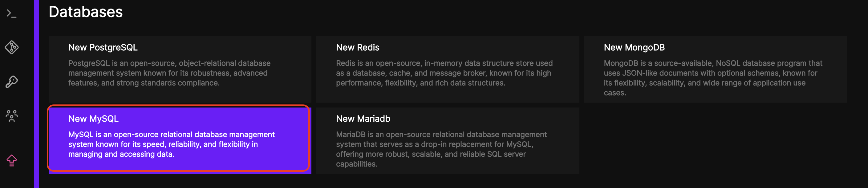
Task: Click the MariaDB drop-in replacement description
Action: click(441, 149)
